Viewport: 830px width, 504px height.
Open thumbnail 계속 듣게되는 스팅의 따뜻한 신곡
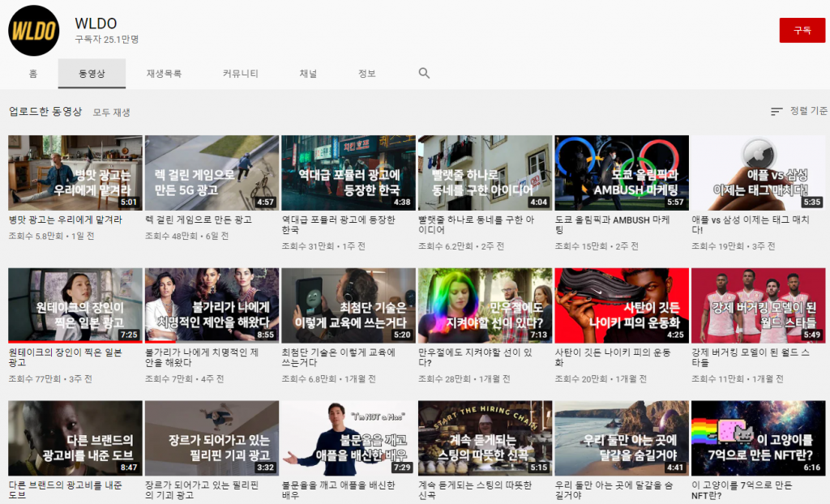(x=485, y=438)
